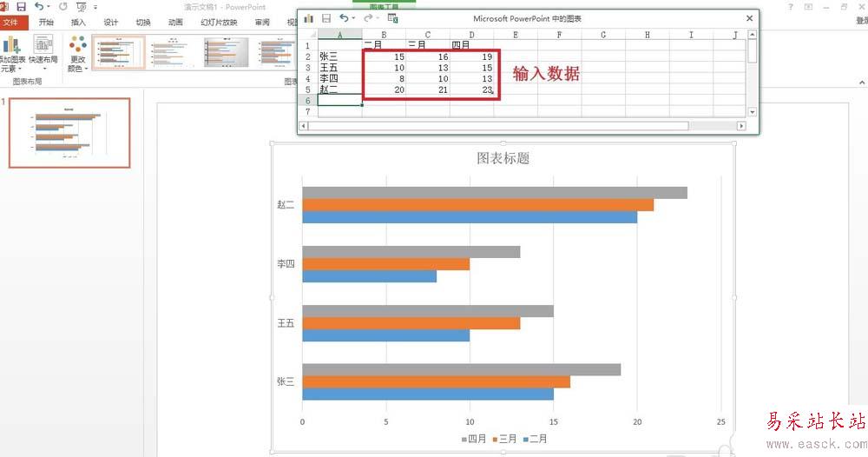Undo in the chart data window
The image size is (868, 457).
(344, 18)
